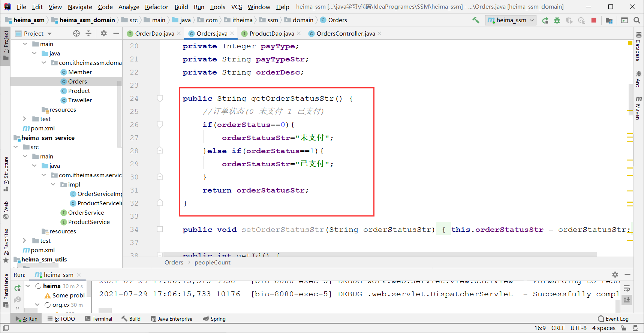Click the Debug bug icon in toolbar

click(557, 20)
